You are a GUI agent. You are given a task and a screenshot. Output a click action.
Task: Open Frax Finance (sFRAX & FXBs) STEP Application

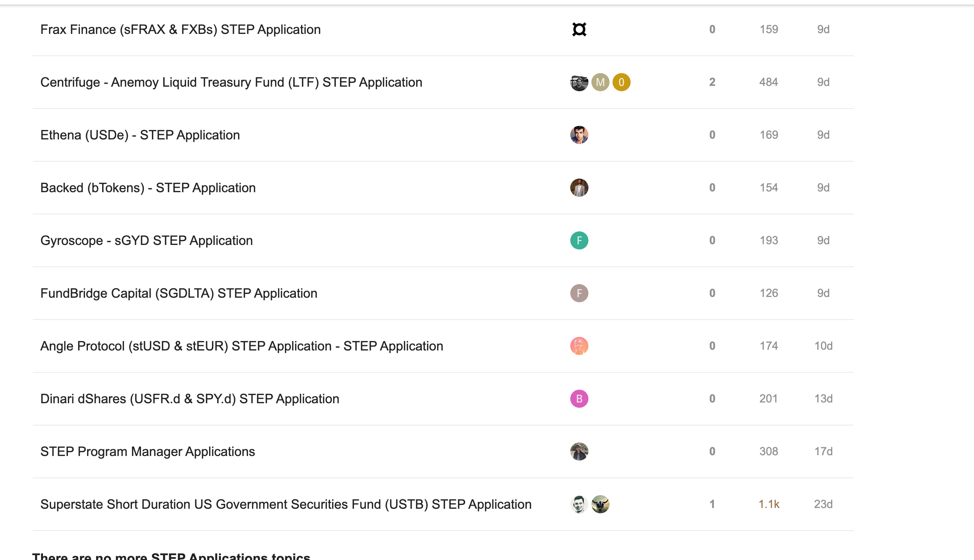181,30
